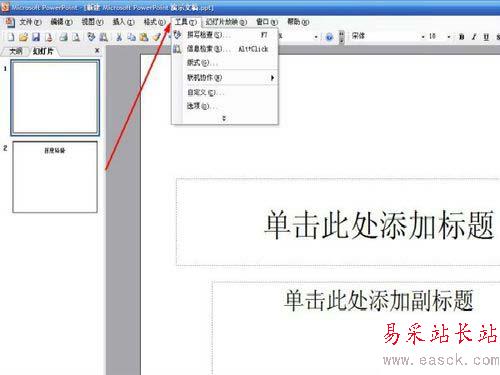Image resolution: width=500 pixels, height=375 pixels.
Task: Click the PowerPoint application icon in title bar
Action: pyautogui.click(x=5, y=7)
